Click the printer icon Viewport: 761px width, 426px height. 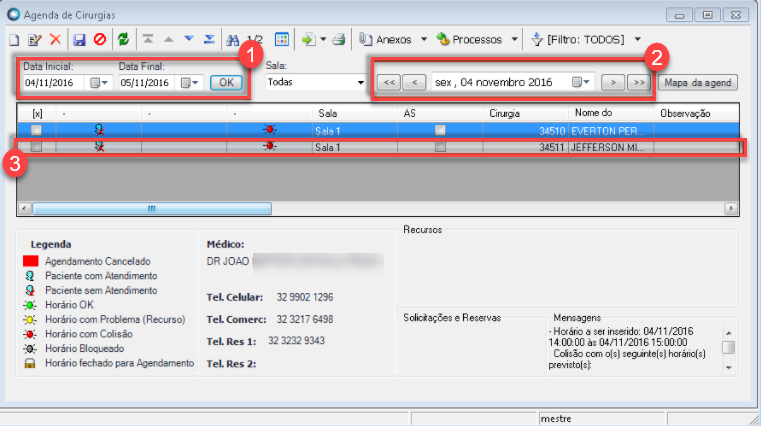coord(339,40)
